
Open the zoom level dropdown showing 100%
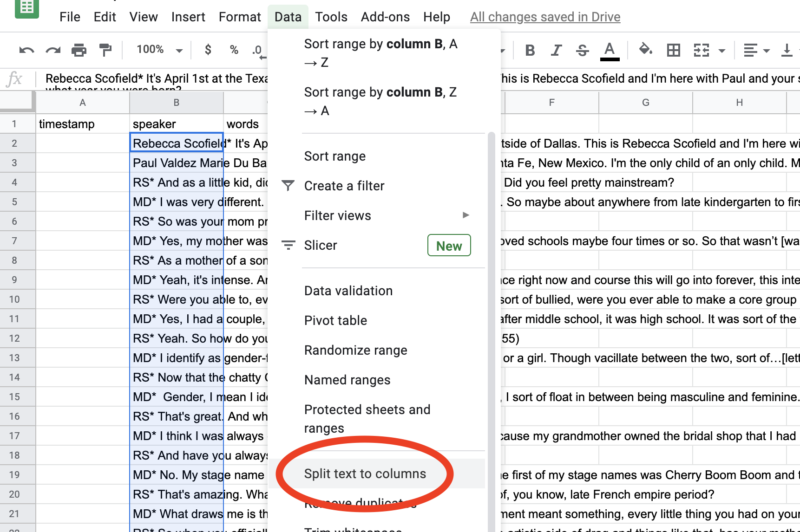point(158,49)
